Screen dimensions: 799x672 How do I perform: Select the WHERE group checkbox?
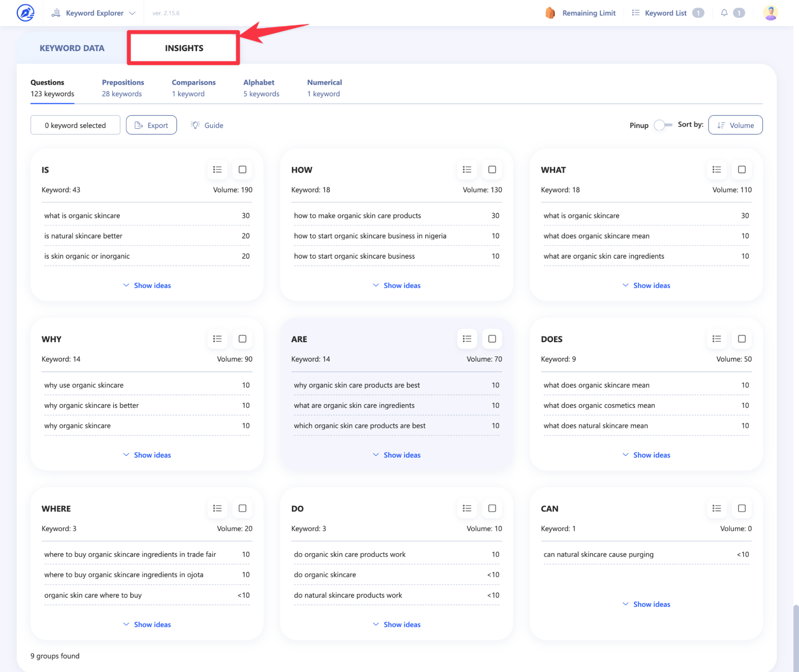[242, 508]
